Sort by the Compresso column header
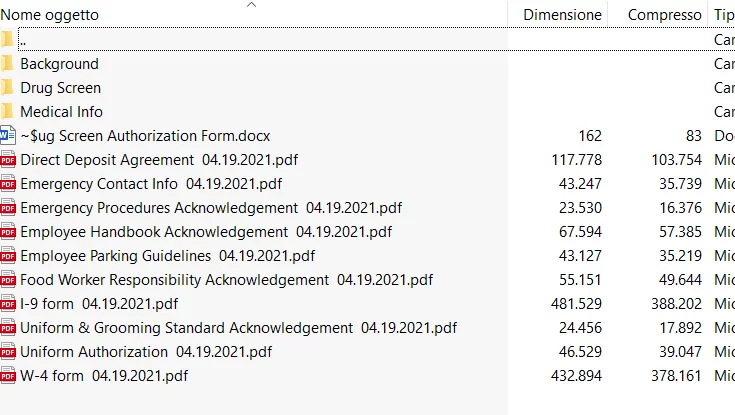 click(x=664, y=15)
